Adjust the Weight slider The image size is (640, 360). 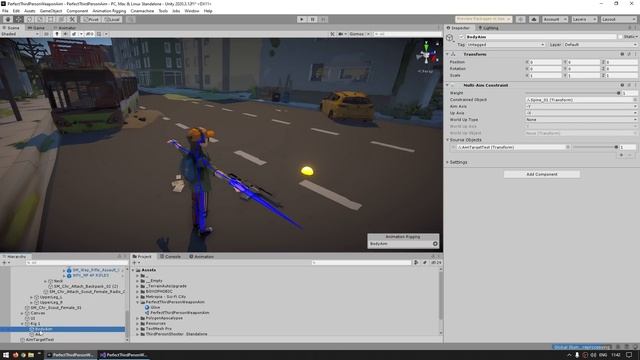[572, 93]
